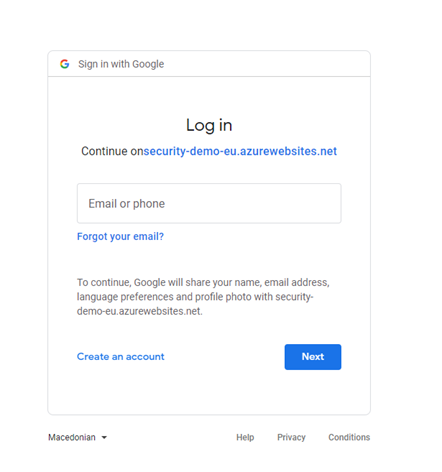
Task: Select 'Create an account'
Action: pyautogui.click(x=121, y=357)
